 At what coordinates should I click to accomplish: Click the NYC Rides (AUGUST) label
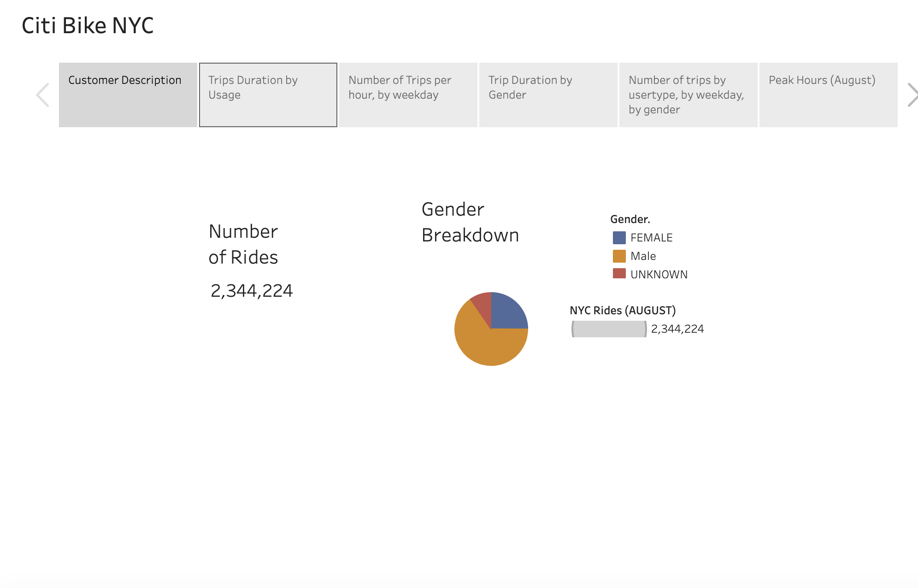(x=622, y=311)
